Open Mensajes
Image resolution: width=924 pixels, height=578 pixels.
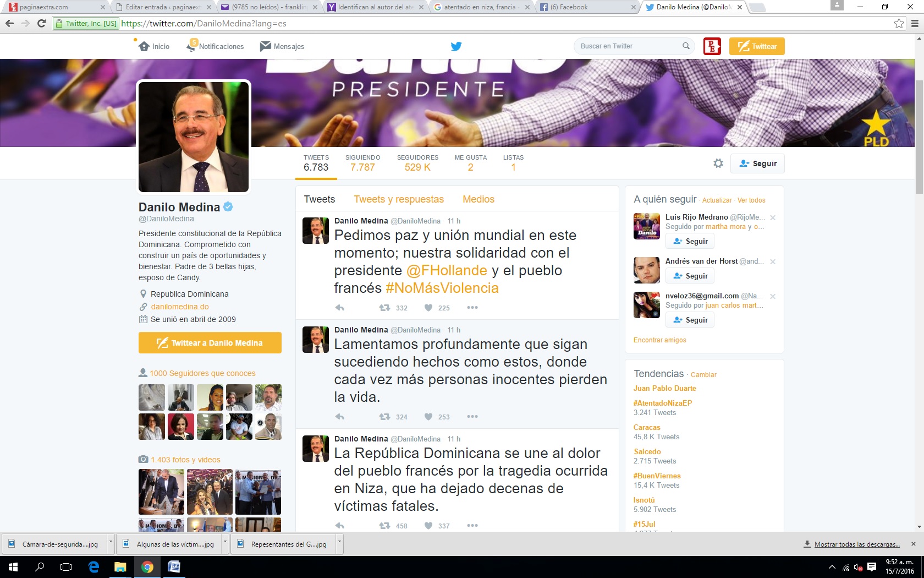point(282,46)
